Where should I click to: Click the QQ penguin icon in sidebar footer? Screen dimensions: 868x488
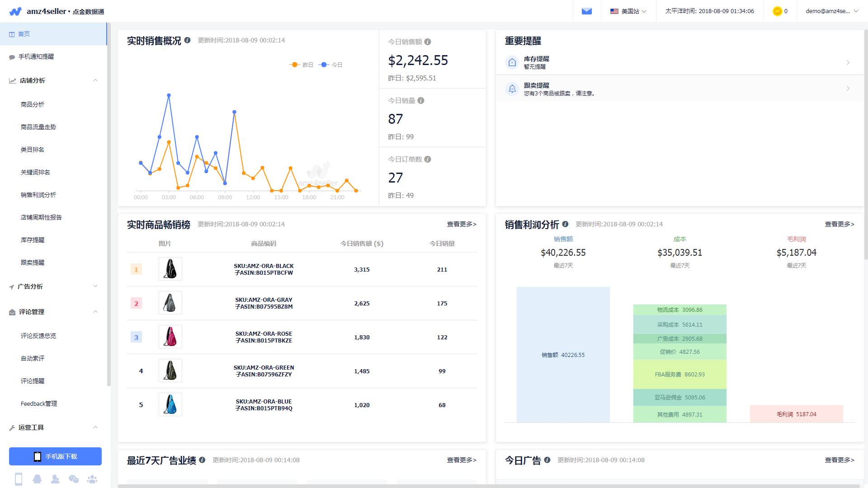coord(37,479)
